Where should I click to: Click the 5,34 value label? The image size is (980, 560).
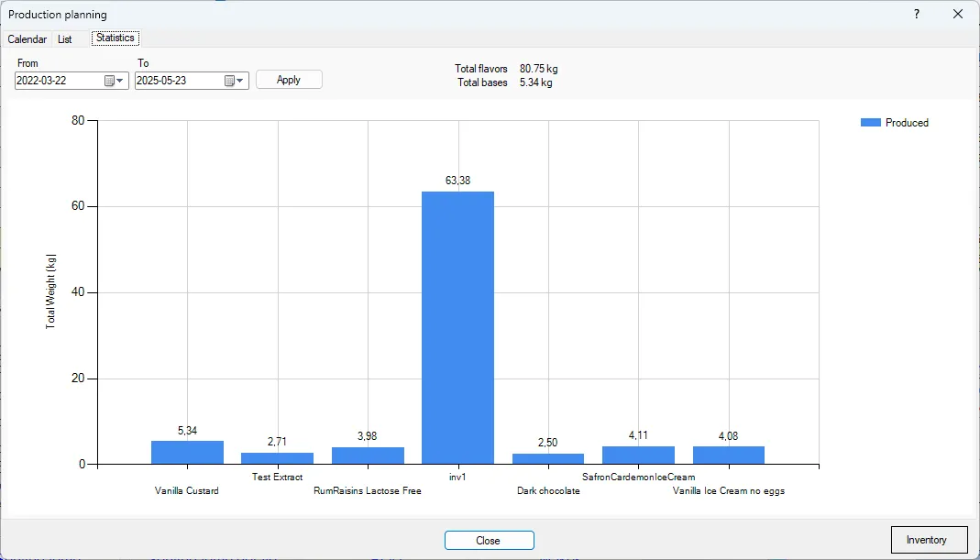pyautogui.click(x=188, y=431)
